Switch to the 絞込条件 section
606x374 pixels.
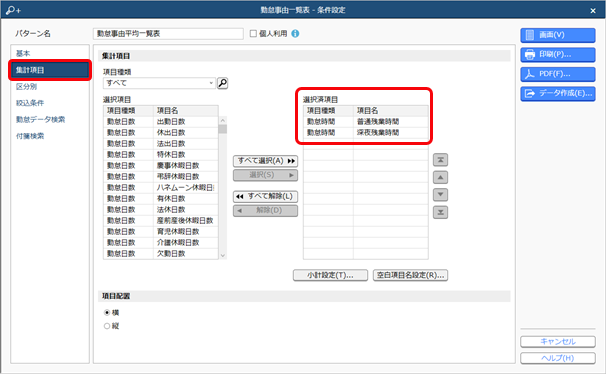49,103
